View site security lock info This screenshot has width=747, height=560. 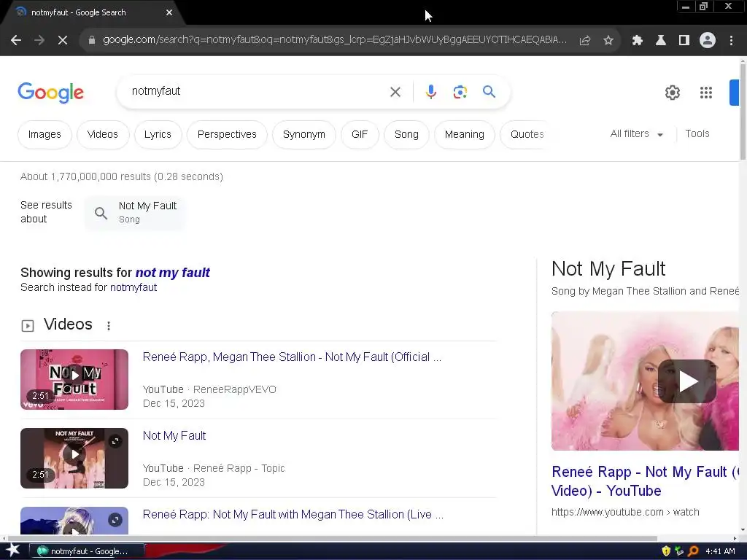[x=92, y=40]
